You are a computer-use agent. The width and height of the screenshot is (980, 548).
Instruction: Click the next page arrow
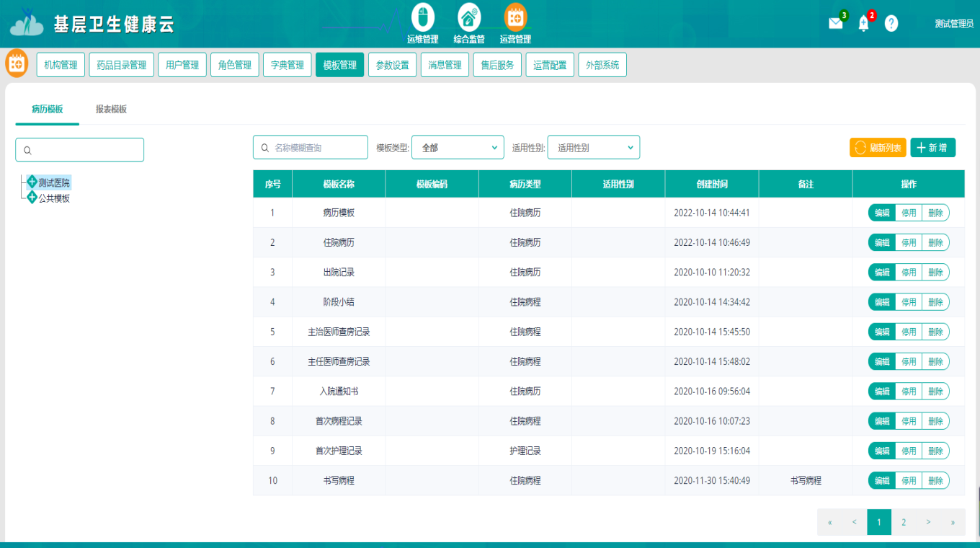928,522
